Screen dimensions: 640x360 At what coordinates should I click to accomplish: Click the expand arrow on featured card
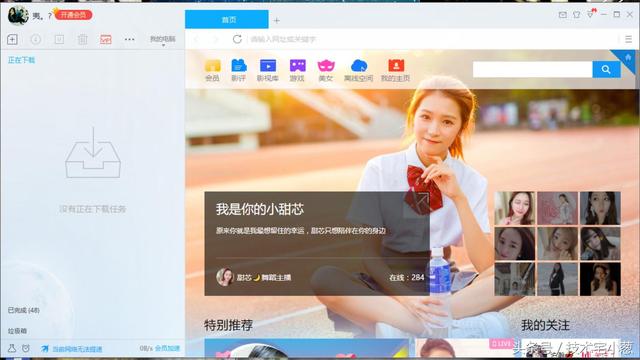point(422,200)
